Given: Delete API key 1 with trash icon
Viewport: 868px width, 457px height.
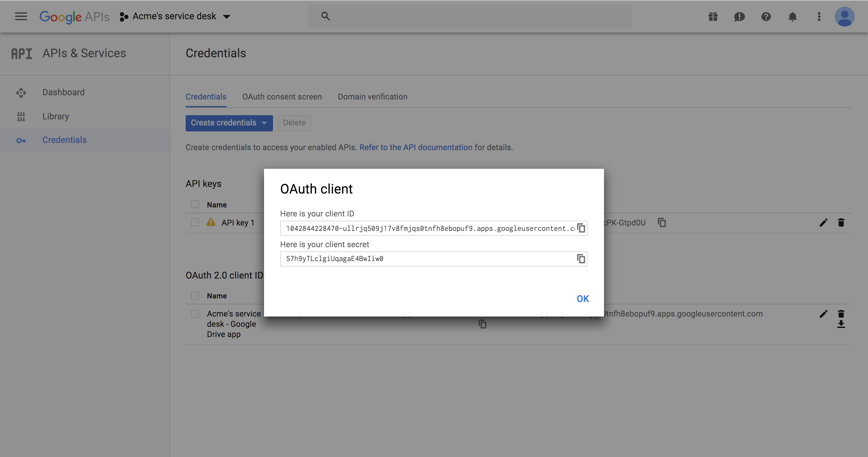Looking at the screenshot, I should point(841,222).
